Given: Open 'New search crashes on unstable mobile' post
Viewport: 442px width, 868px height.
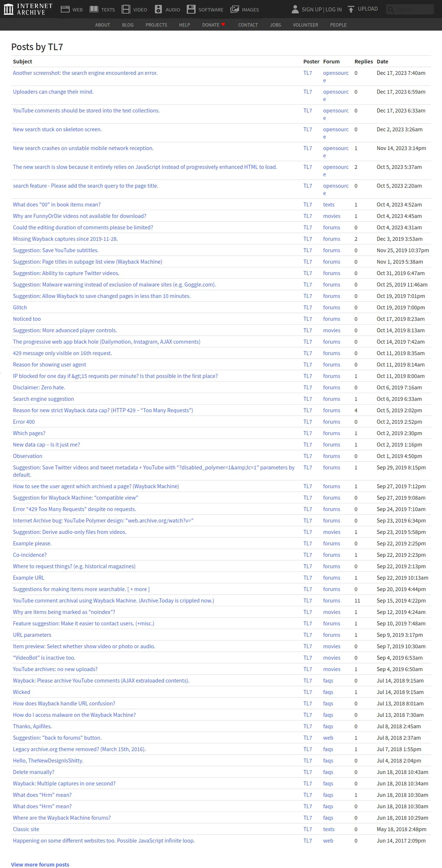Looking at the screenshot, I should pos(83,148).
